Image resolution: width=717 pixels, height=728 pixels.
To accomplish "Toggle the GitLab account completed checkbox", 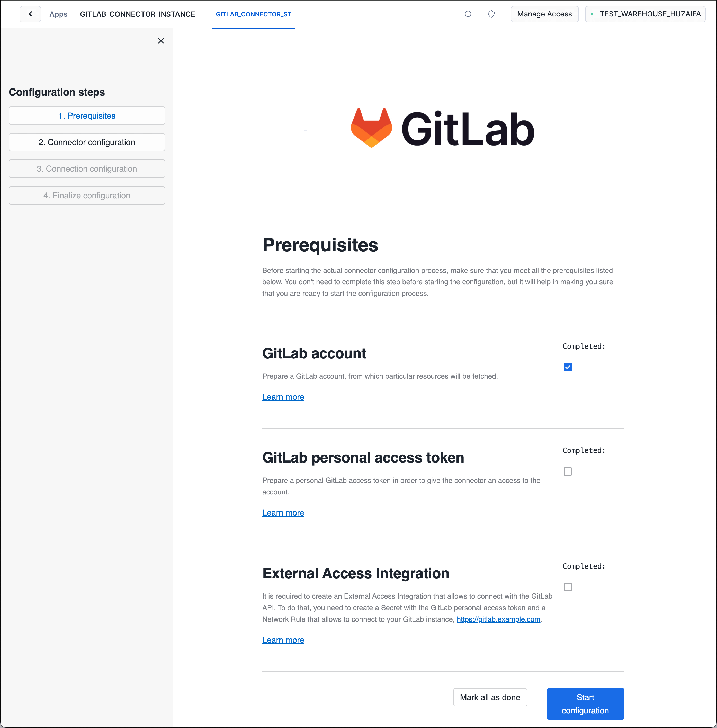I will point(567,367).
